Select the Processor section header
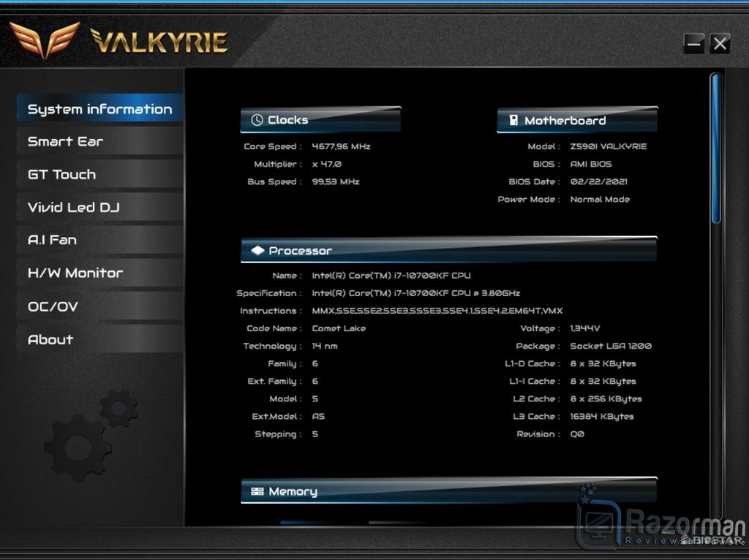749x560 pixels. 449,250
